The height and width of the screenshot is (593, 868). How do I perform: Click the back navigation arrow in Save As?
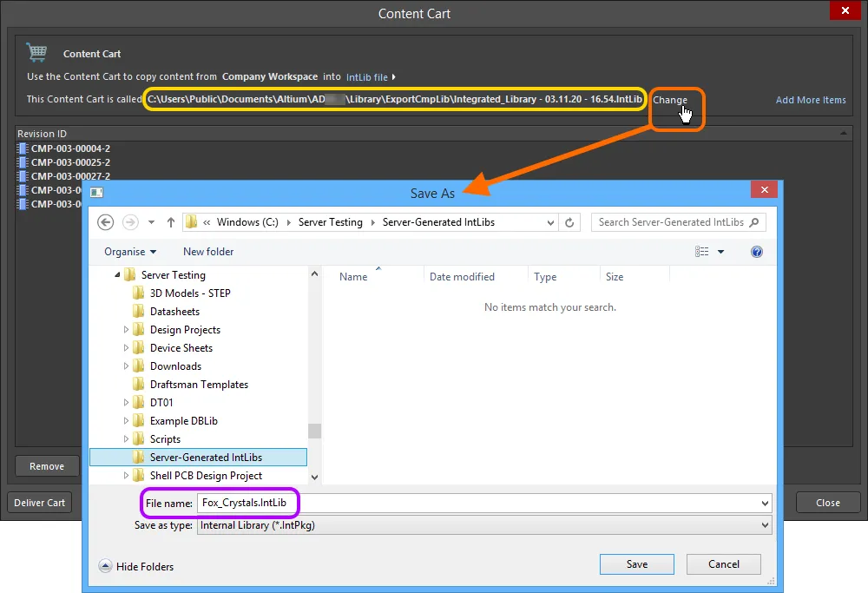pos(106,222)
